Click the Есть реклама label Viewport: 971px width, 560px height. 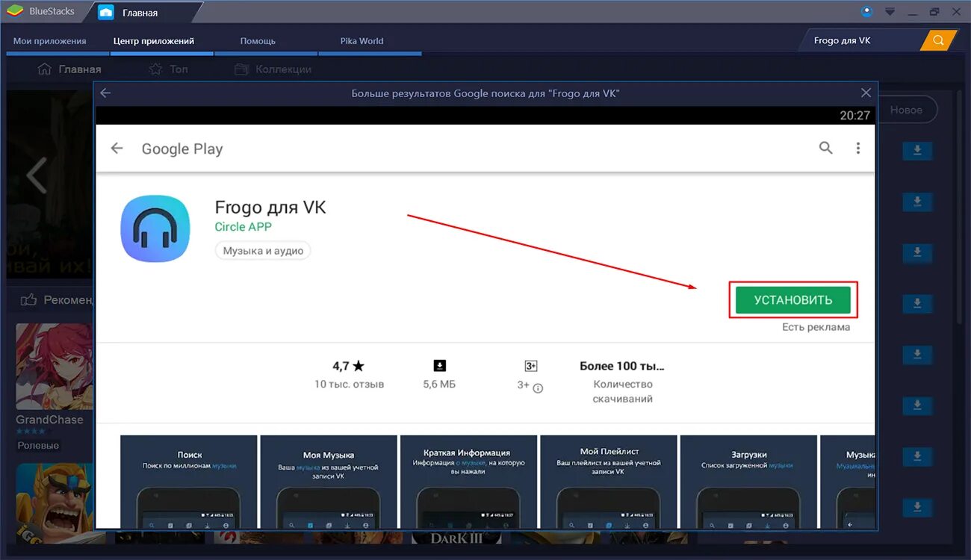click(x=816, y=327)
